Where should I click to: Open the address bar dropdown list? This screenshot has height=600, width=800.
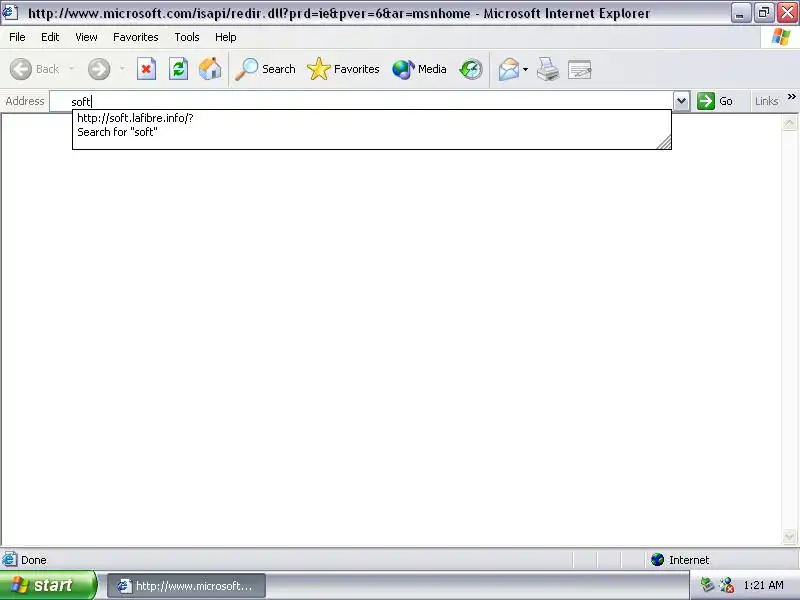pyautogui.click(x=681, y=101)
